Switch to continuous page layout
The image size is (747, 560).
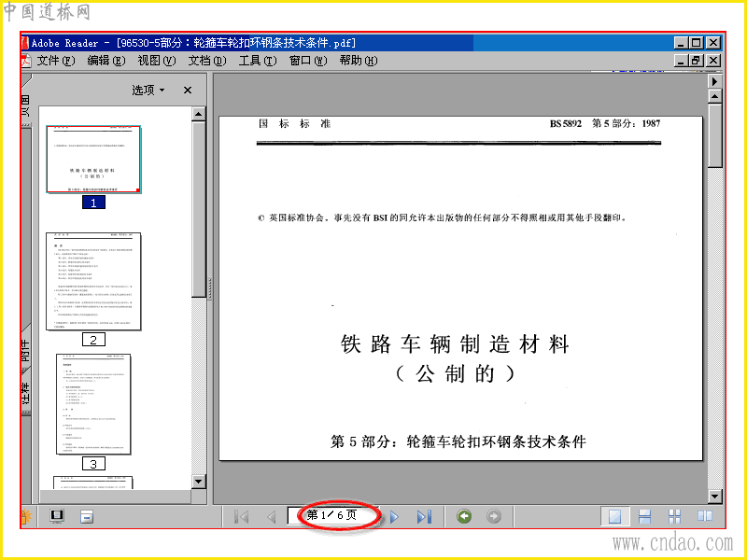(644, 516)
